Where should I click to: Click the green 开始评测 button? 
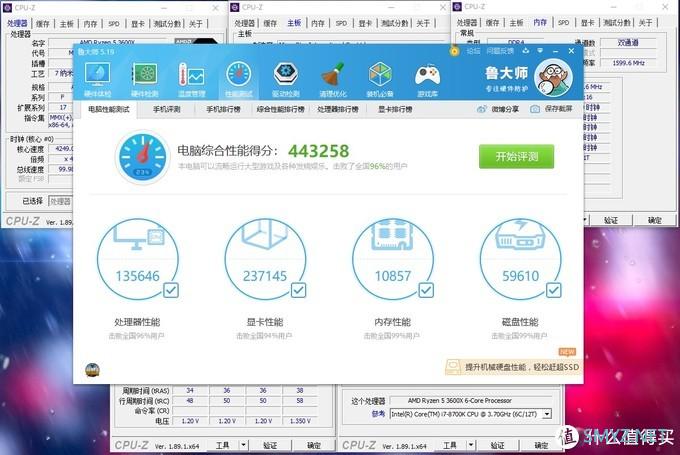tap(516, 157)
